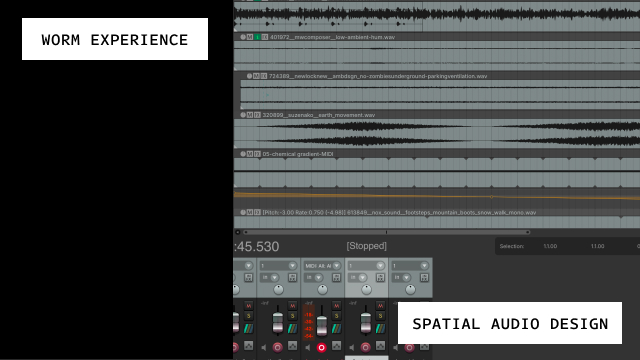Open input '1' dropdown on highlighted strip
Viewport: 640px width, 360px height.
click(x=366, y=266)
